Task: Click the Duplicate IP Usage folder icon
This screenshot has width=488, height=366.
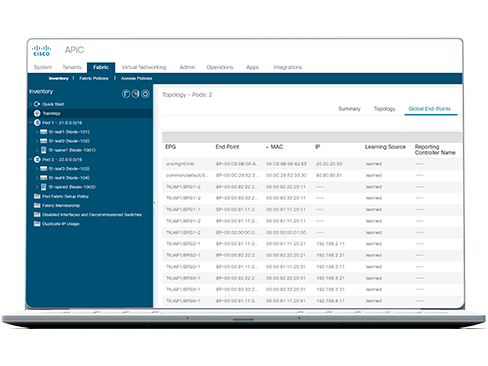Action: tap(37, 224)
